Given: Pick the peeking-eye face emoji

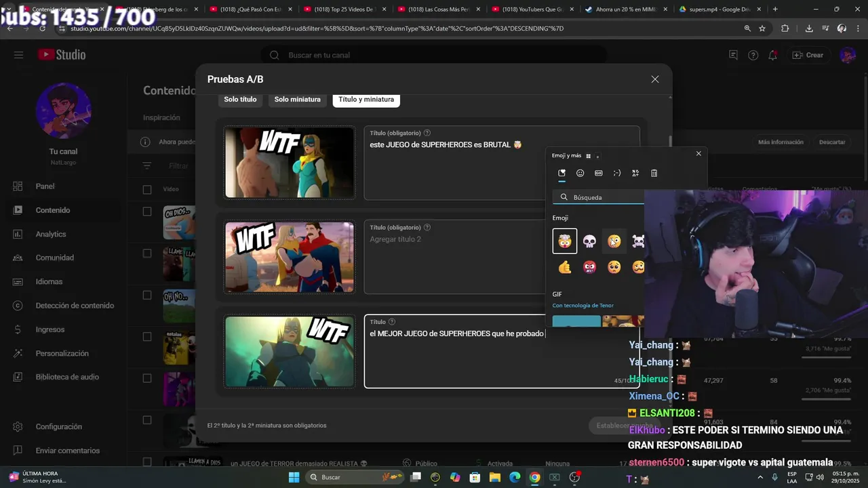Looking at the screenshot, I should point(614,241).
